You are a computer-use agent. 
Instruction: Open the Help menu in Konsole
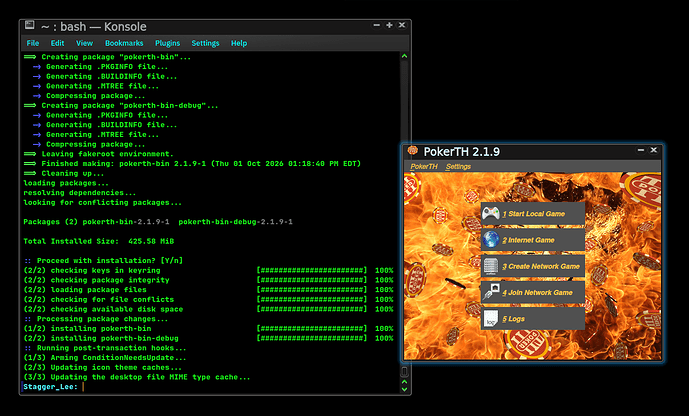tap(239, 43)
